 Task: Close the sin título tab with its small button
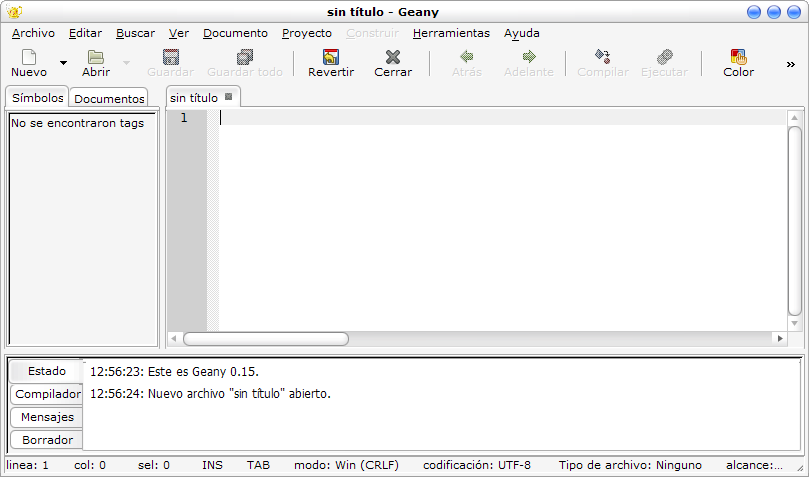pos(229,97)
